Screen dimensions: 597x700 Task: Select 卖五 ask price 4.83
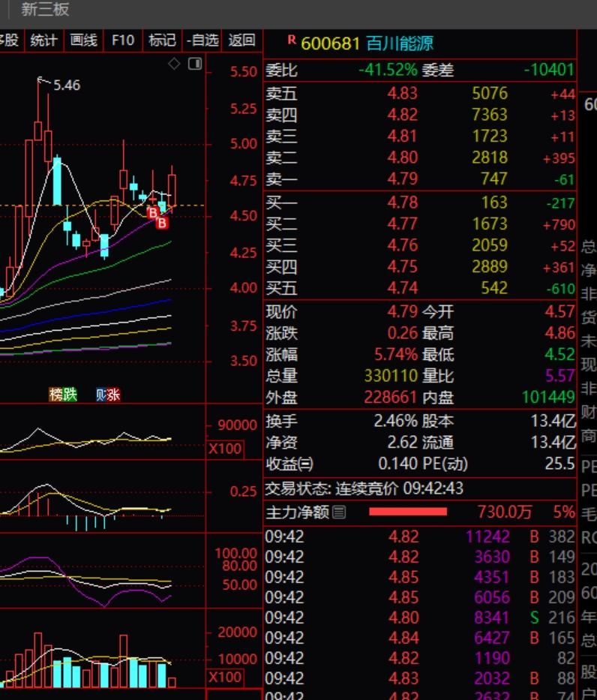[402, 93]
